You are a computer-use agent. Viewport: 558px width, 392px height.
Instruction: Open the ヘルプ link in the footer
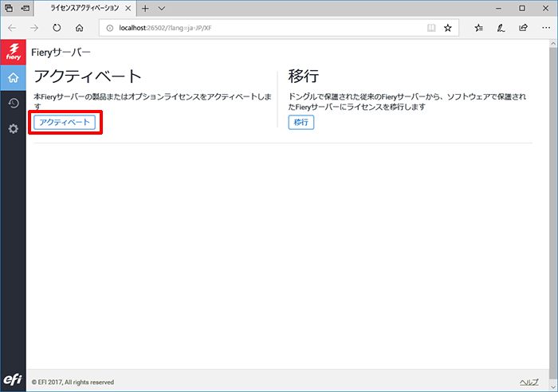click(x=529, y=382)
